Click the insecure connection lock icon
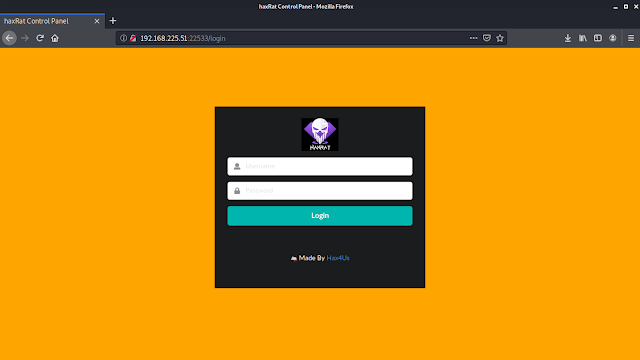This screenshot has height=360, width=640. pos(133,38)
